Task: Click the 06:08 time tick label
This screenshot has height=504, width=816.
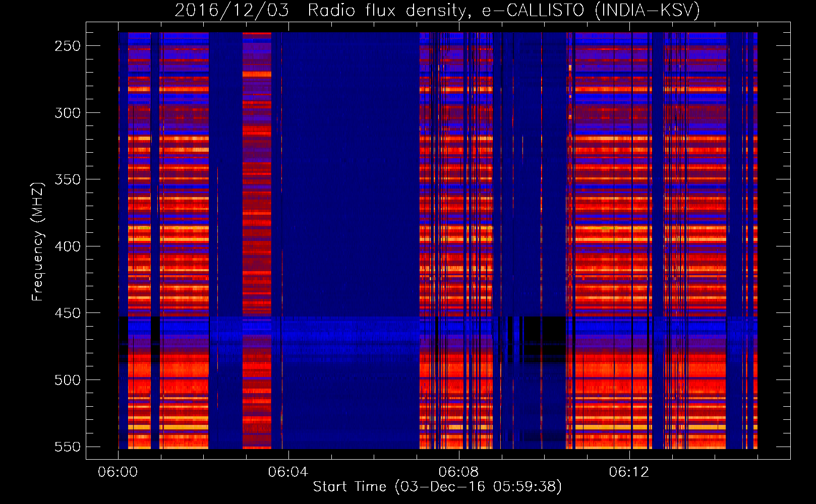Action: (458, 472)
